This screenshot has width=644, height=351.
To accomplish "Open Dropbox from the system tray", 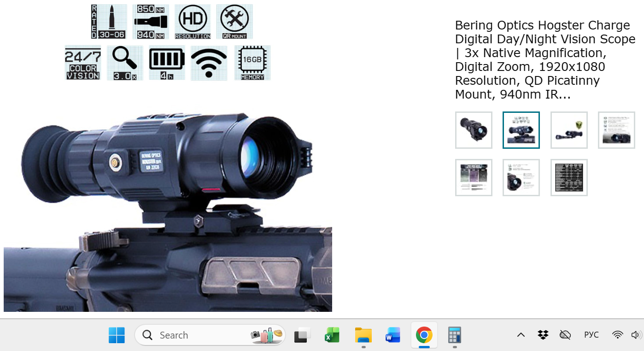I will 543,335.
